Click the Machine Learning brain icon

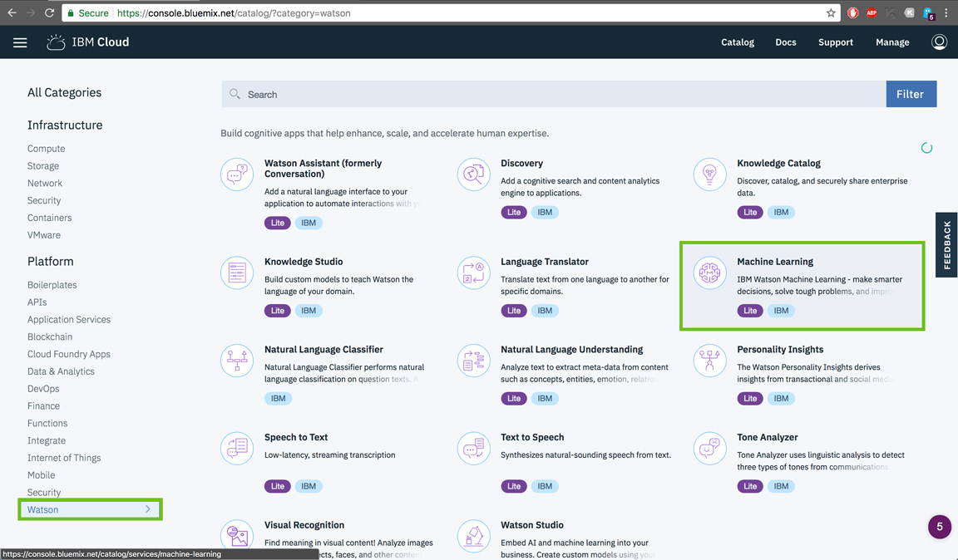tap(710, 273)
